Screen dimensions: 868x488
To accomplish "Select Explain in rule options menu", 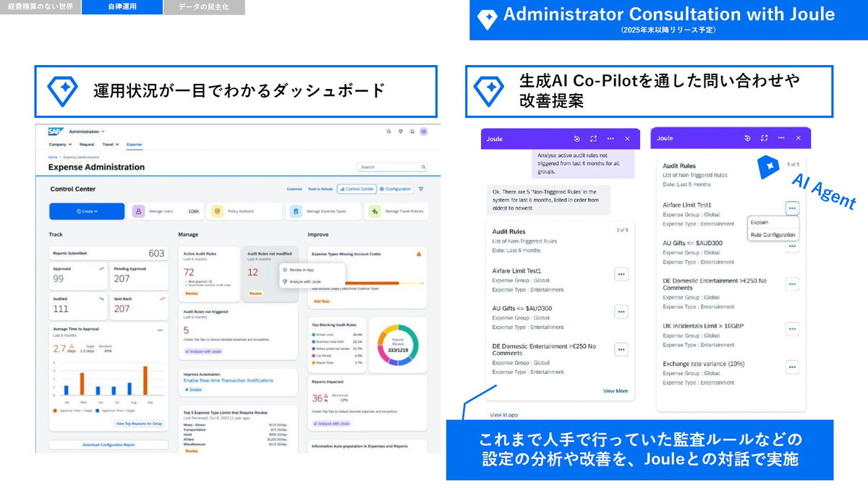I will pyautogui.click(x=759, y=222).
